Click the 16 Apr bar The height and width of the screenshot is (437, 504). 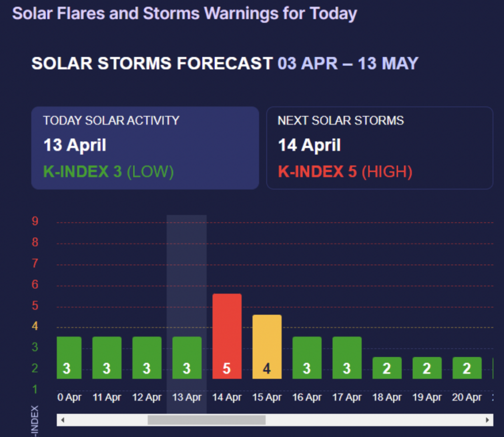coord(307,358)
